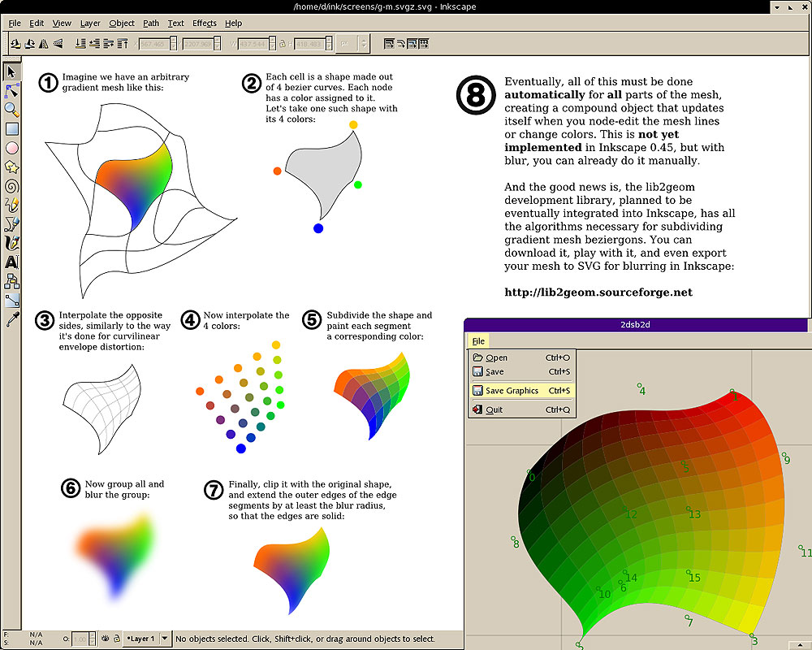The image size is (812, 650).
Task: Click control point 13 in 2dsb2d mesh
Action: (x=689, y=509)
